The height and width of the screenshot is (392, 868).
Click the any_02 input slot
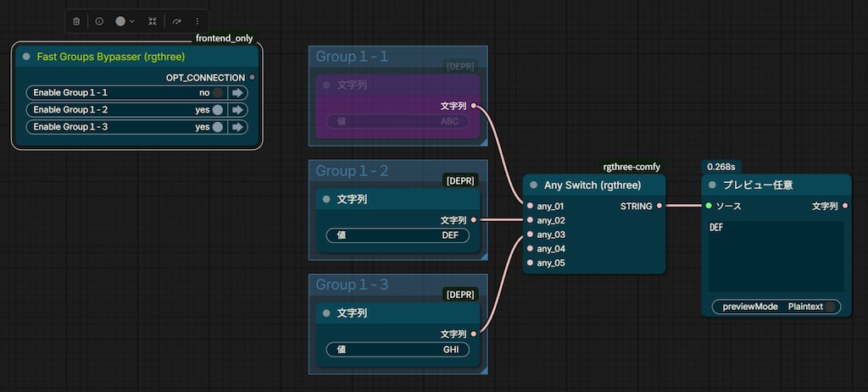pyautogui.click(x=530, y=220)
